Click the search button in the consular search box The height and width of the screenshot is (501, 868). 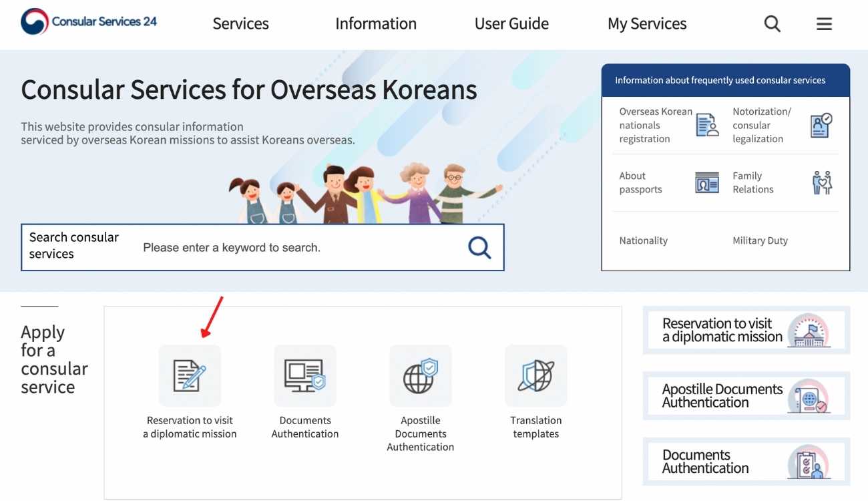point(479,247)
